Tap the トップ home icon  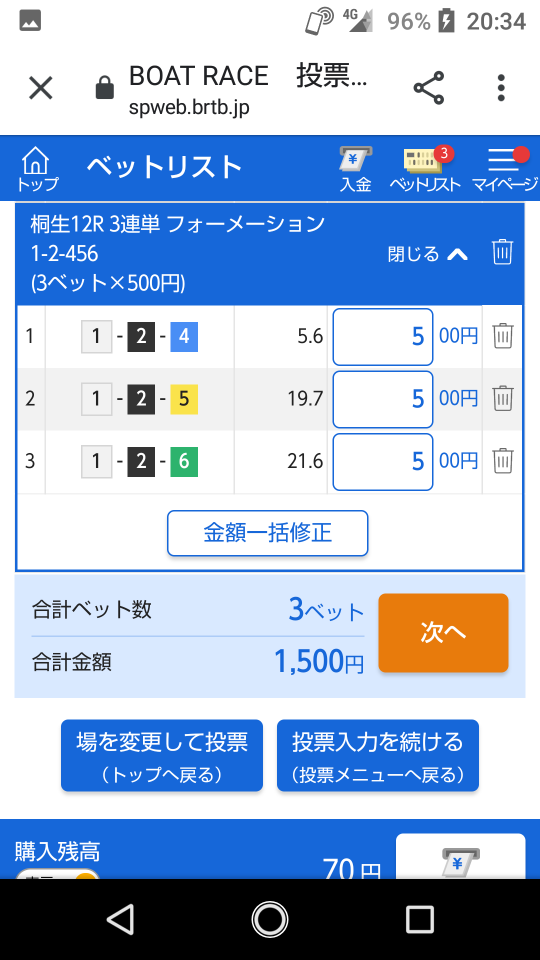point(37,169)
